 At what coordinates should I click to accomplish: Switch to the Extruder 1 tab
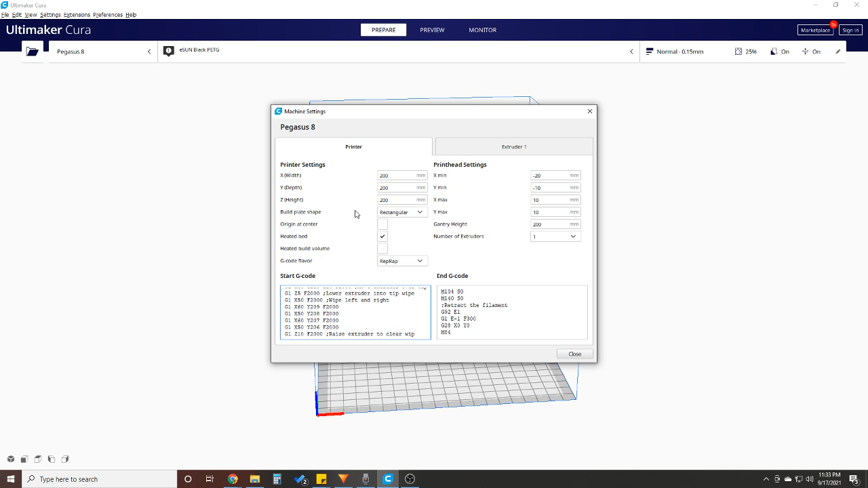pyautogui.click(x=514, y=146)
